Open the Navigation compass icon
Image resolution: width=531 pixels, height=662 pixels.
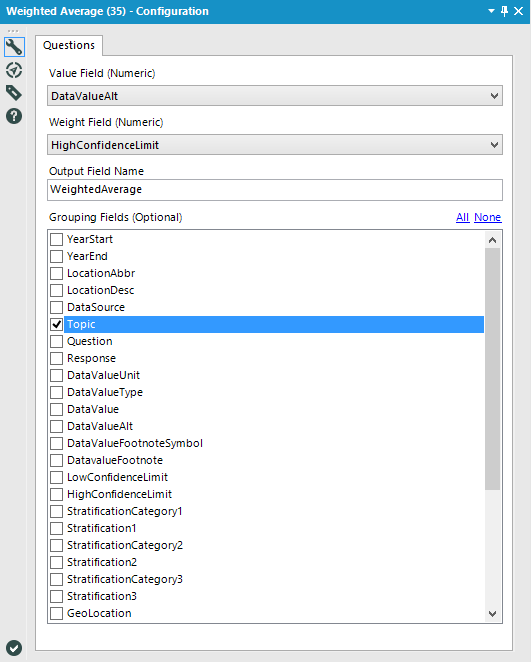(x=14, y=70)
